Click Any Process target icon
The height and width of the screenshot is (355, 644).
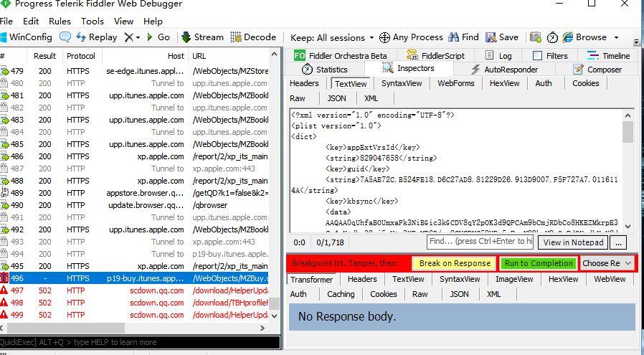coord(384,38)
